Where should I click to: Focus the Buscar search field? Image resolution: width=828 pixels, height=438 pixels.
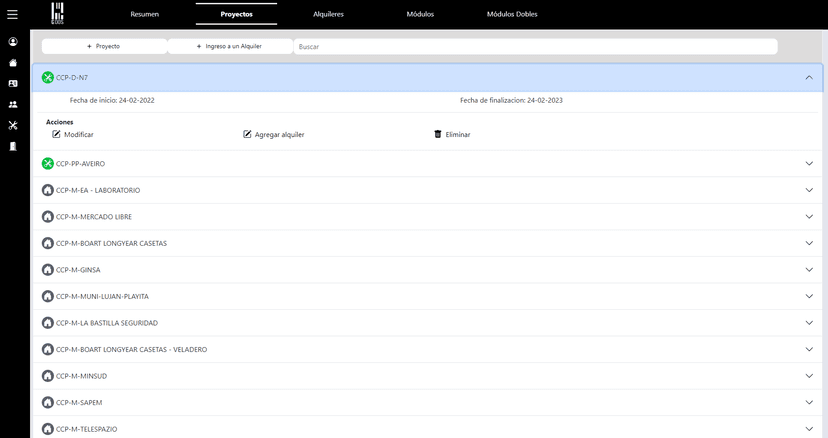coord(535,47)
